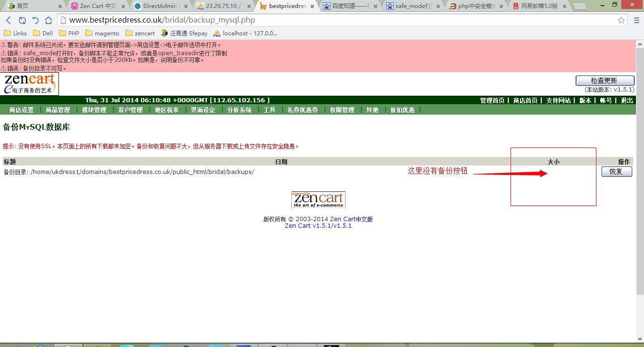Click the 恢复 restore button
This screenshot has height=347, width=644.
[617, 172]
